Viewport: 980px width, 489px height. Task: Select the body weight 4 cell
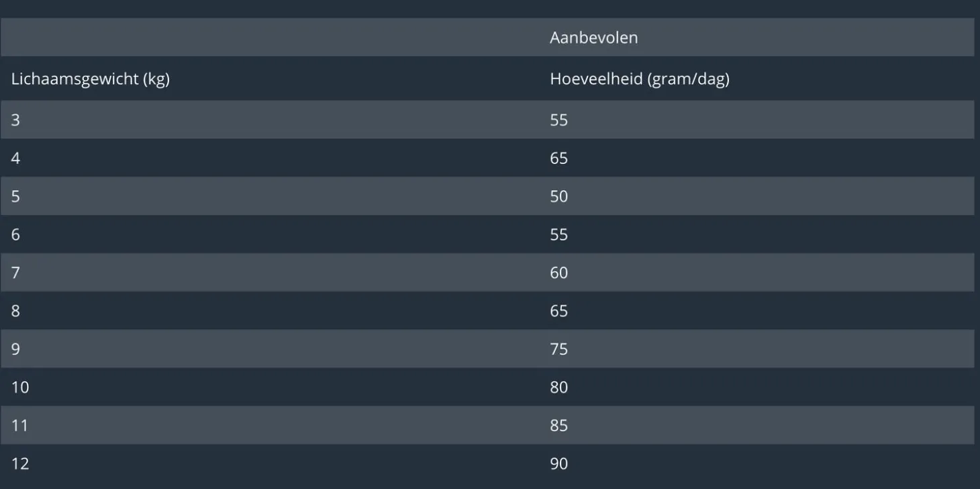[x=15, y=159]
